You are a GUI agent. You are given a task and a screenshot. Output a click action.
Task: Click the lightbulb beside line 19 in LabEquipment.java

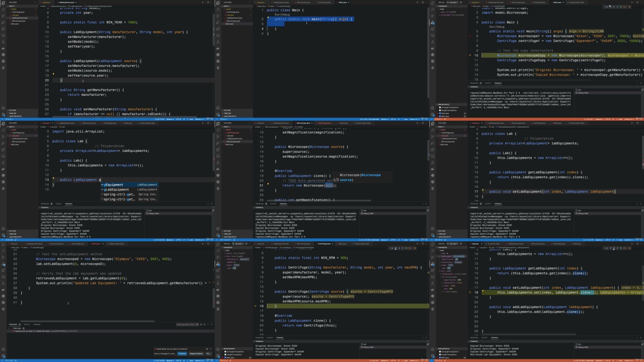(53, 74)
